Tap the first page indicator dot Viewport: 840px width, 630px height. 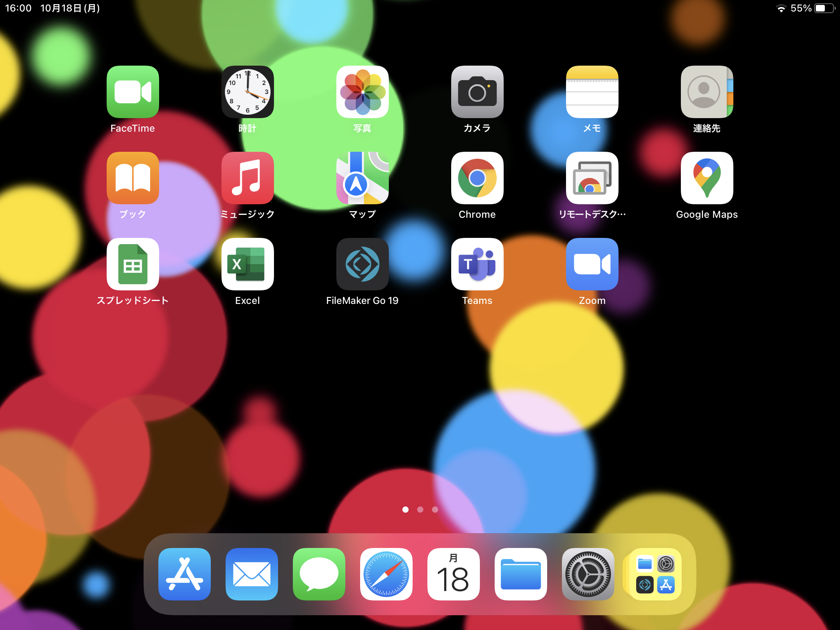tap(405, 509)
